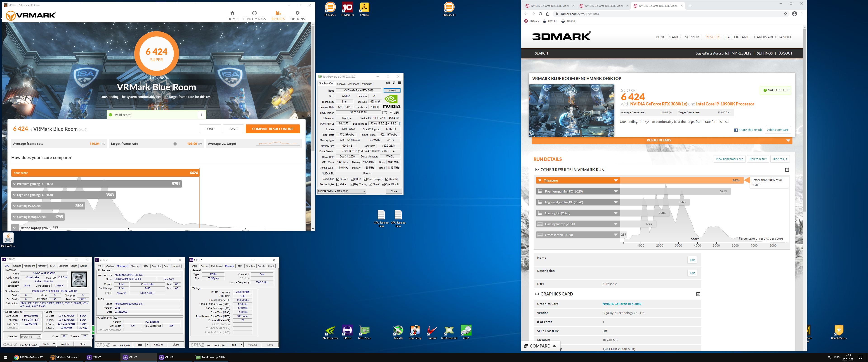Click the SAVE button in VRMark
Image resolution: width=868 pixels, height=362 pixels.
pos(233,129)
